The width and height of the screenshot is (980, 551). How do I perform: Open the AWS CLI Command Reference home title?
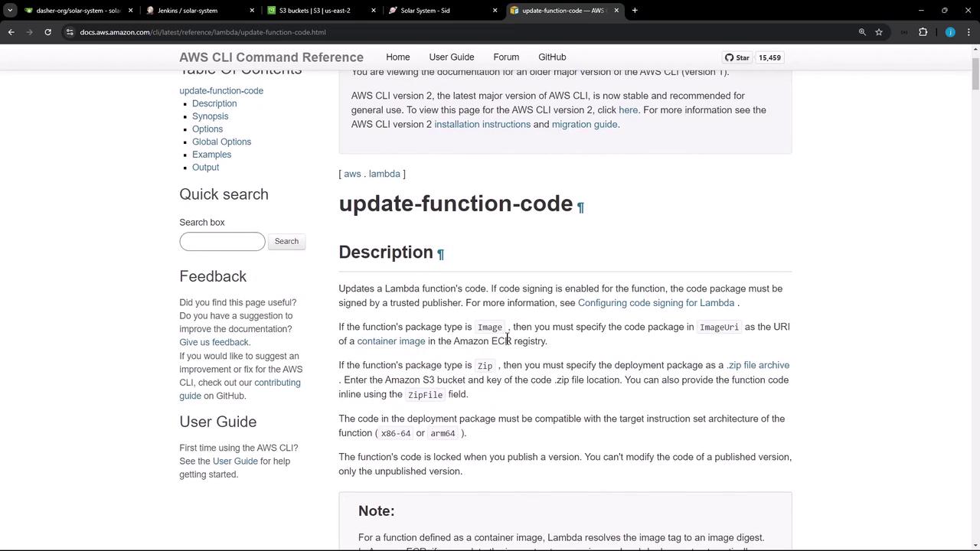click(271, 57)
